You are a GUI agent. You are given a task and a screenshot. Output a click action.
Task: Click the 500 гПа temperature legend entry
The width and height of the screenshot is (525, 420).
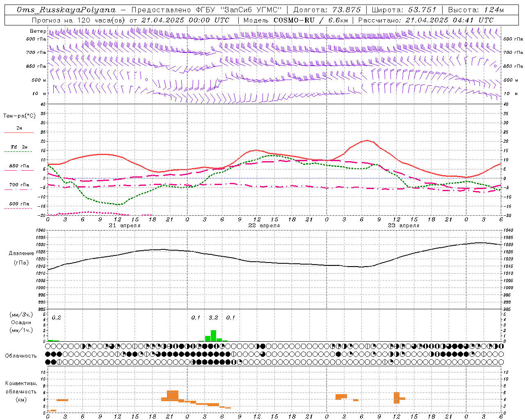click(x=19, y=204)
